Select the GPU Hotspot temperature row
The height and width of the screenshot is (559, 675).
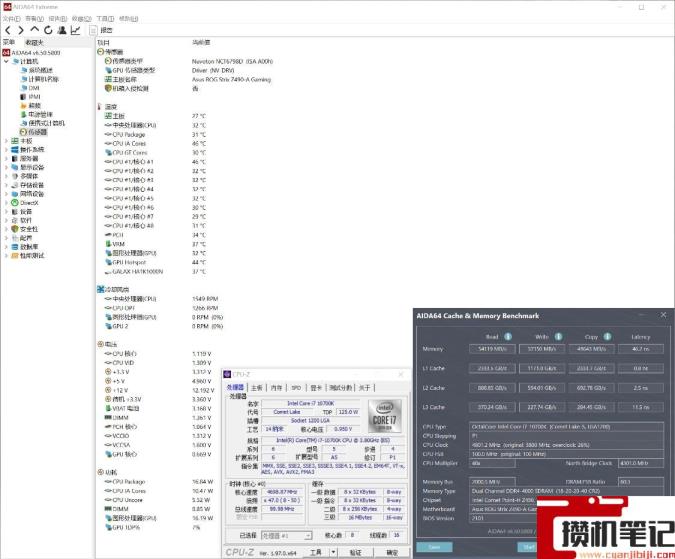155,262
